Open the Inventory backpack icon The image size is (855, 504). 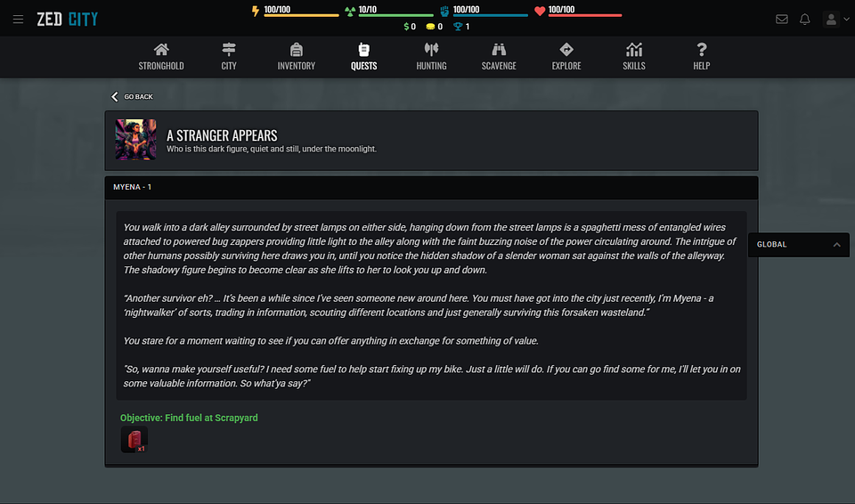pyautogui.click(x=297, y=50)
